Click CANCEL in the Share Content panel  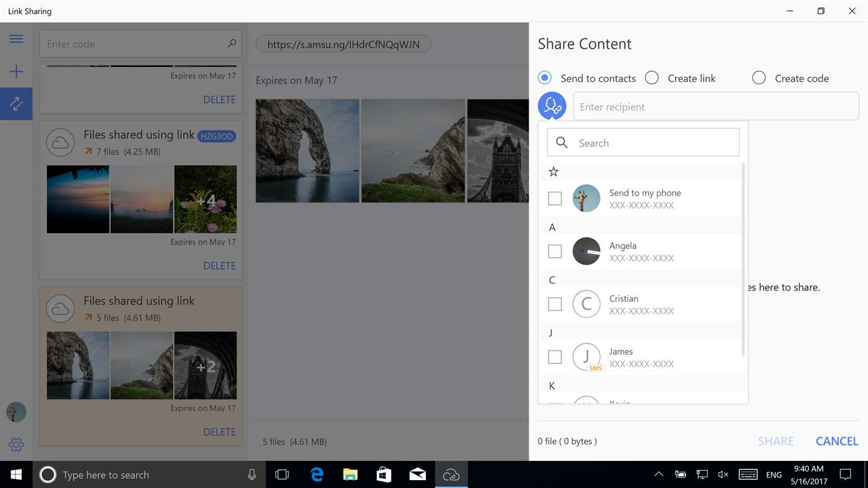837,441
